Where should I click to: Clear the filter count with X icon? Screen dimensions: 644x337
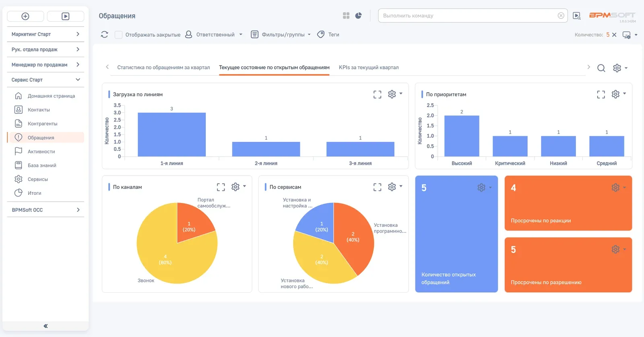tap(614, 35)
